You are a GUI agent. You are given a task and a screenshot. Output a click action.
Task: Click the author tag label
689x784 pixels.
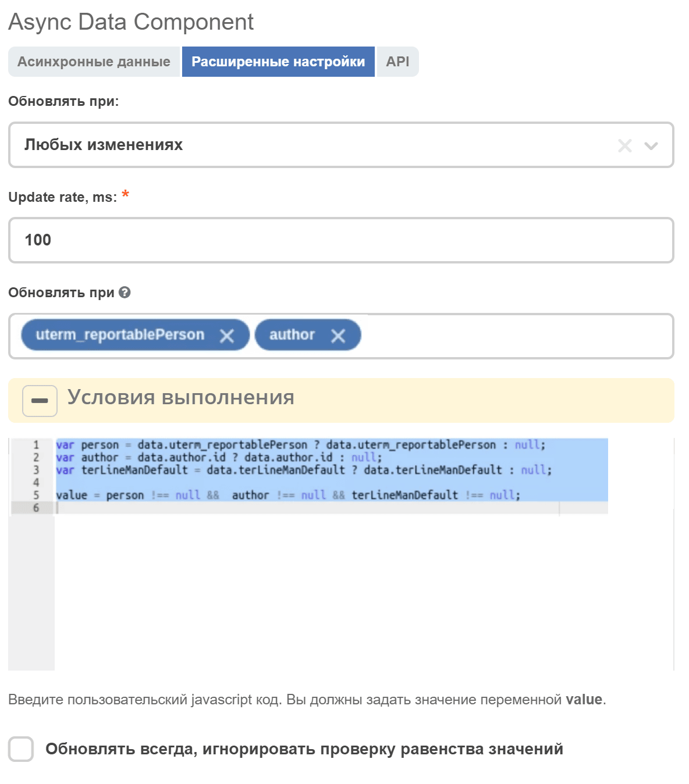292,335
